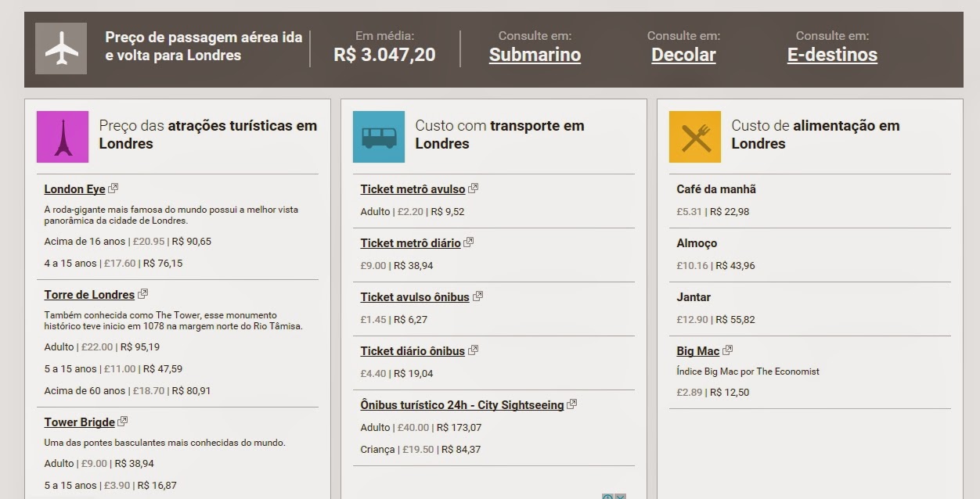
Task: Click the blue bus transport icon
Action: [379, 137]
